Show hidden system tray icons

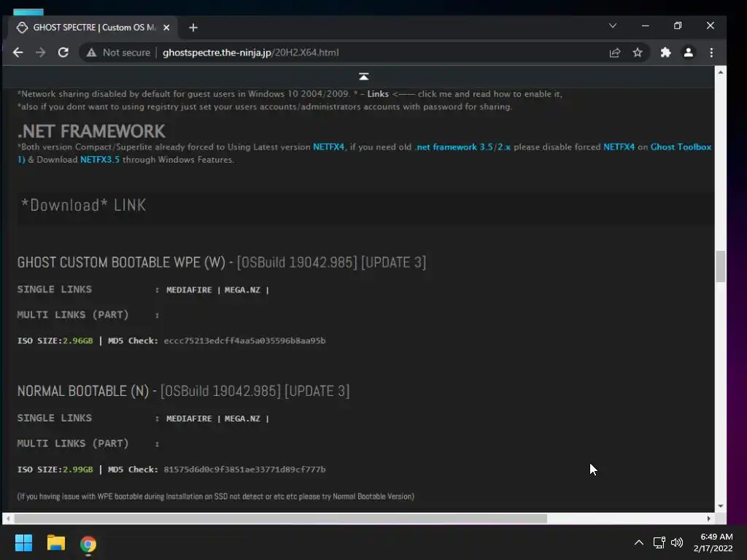point(639,542)
